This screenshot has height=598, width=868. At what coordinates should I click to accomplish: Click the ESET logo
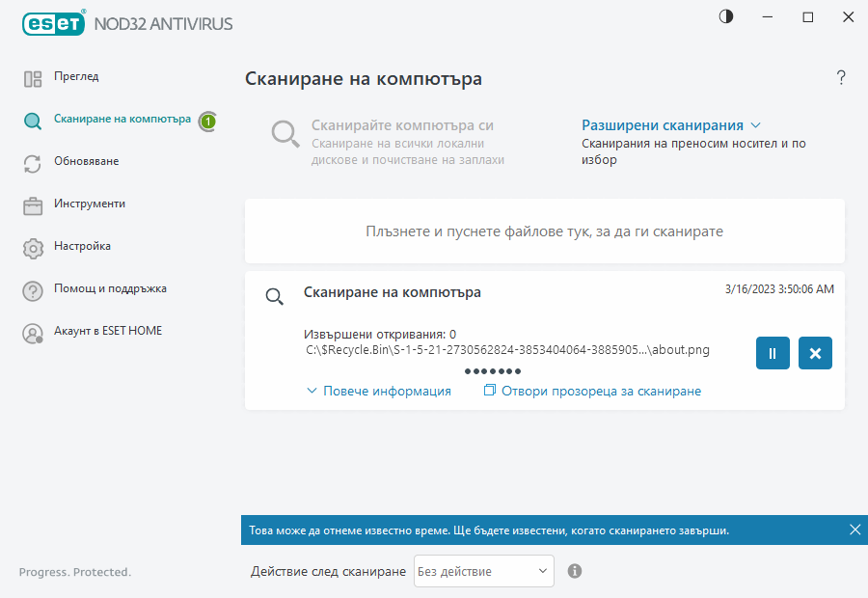pos(53,23)
